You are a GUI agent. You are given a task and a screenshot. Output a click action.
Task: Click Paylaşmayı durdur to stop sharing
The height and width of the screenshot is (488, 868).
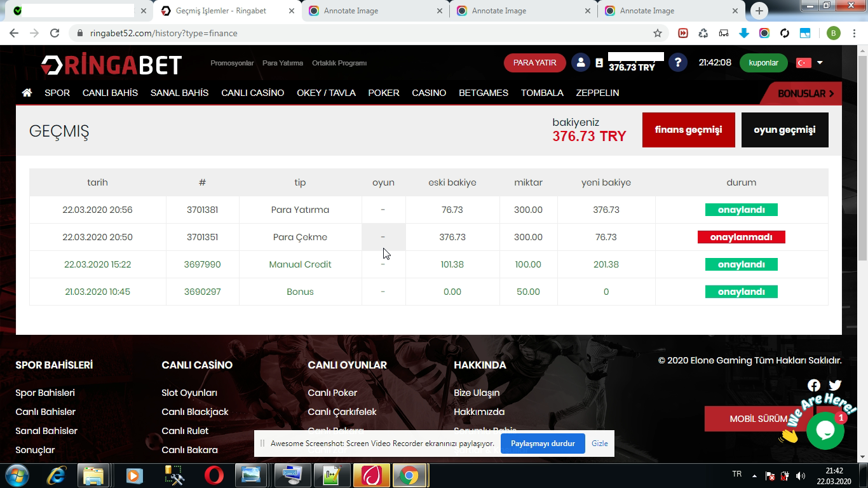(x=542, y=444)
